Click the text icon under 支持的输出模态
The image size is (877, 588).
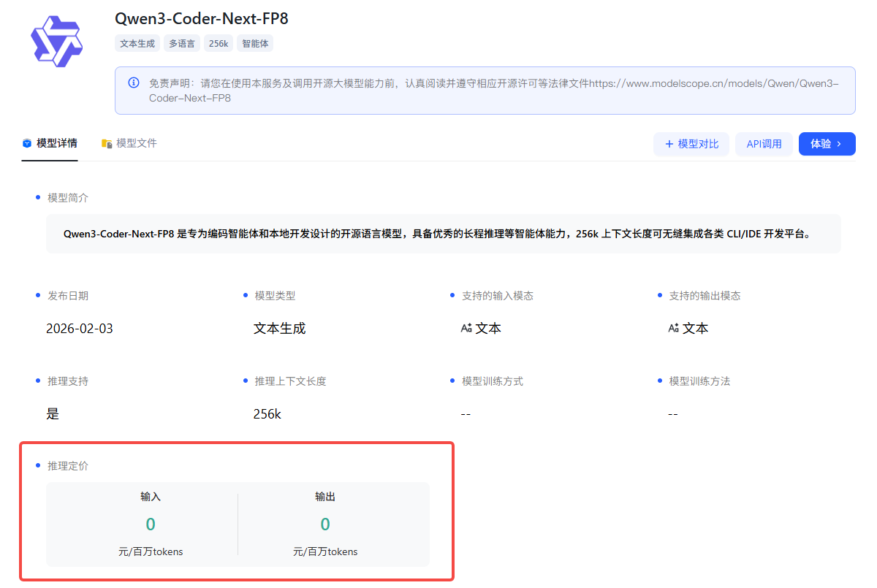[673, 329]
